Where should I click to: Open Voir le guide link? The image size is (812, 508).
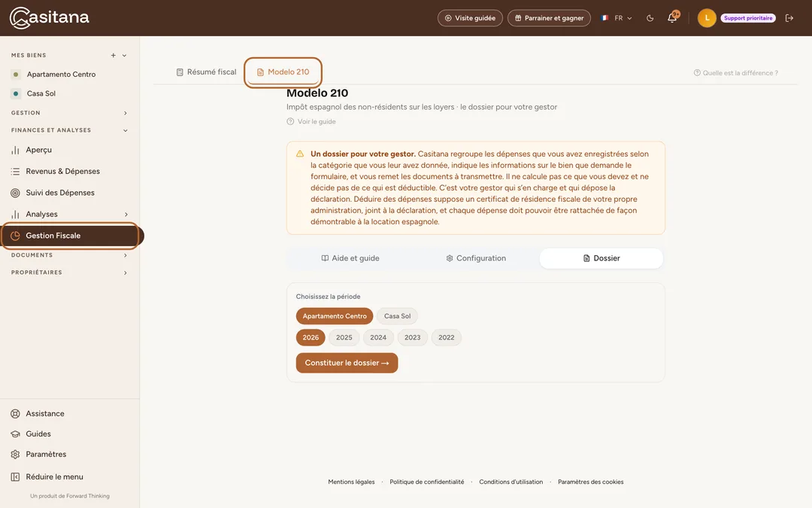click(x=311, y=122)
